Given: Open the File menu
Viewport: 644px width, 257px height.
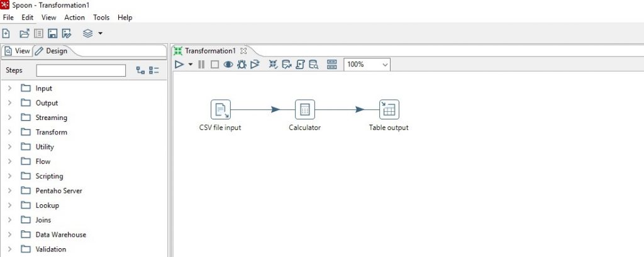Looking at the screenshot, I should pos(8,17).
